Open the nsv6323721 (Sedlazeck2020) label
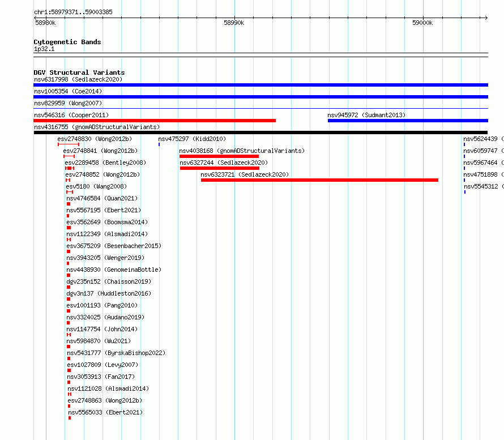Screen dimensions: 504x440 [x=245, y=174]
